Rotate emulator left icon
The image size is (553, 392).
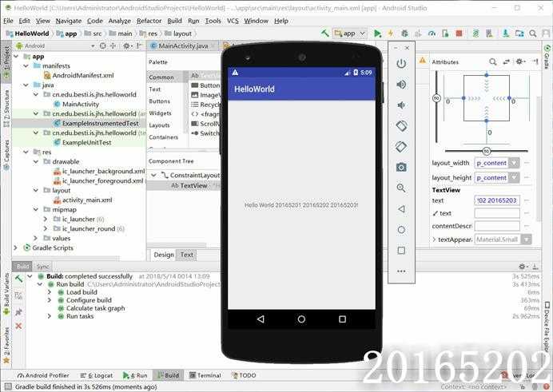[401, 125]
